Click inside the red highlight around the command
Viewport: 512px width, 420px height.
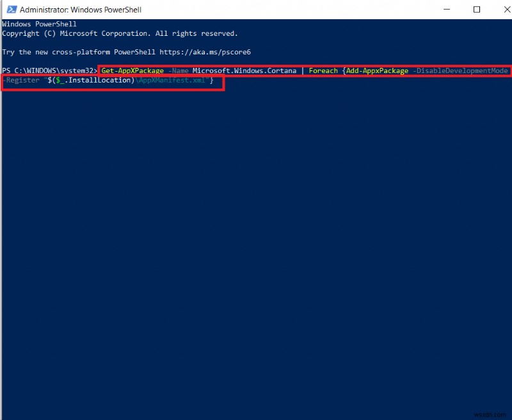pyautogui.click(x=256, y=70)
